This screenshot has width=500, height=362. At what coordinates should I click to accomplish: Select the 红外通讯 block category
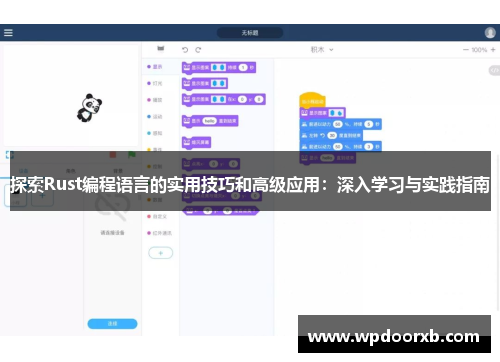(x=159, y=233)
